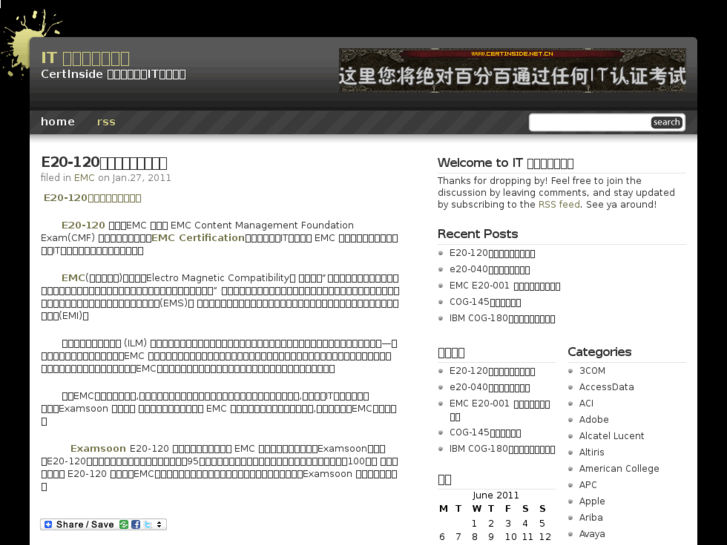Open the RSS feed link in welcome text

point(559,205)
